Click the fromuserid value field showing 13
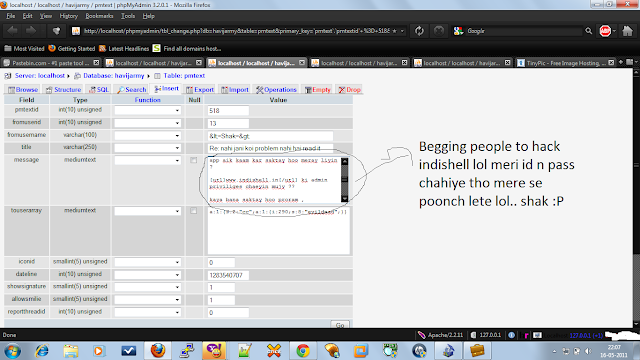 pyautogui.click(x=228, y=123)
